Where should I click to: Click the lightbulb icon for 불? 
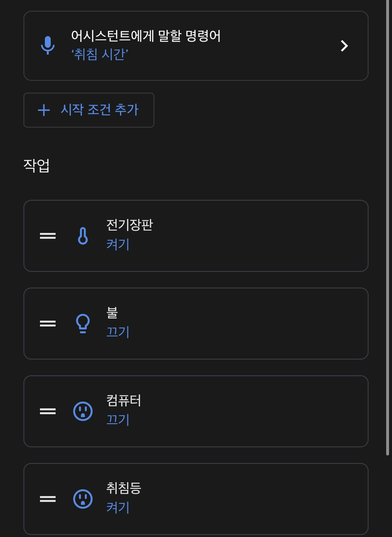click(x=83, y=324)
